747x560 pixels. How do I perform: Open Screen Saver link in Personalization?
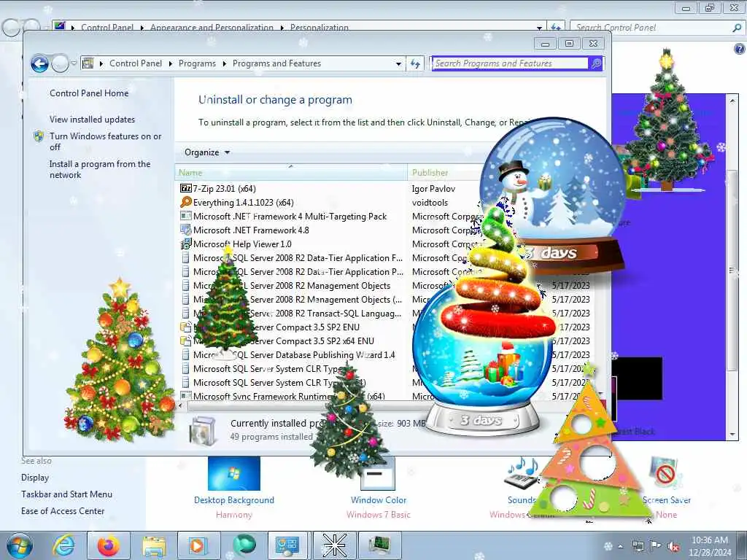(667, 500)
